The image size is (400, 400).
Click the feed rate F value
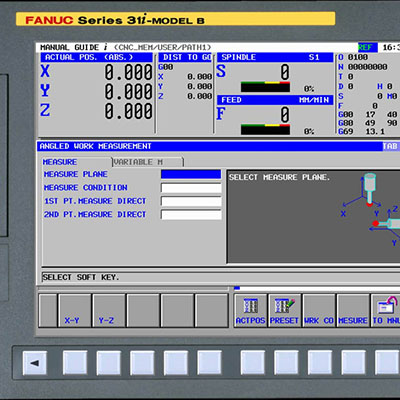(x=285, y=115)
